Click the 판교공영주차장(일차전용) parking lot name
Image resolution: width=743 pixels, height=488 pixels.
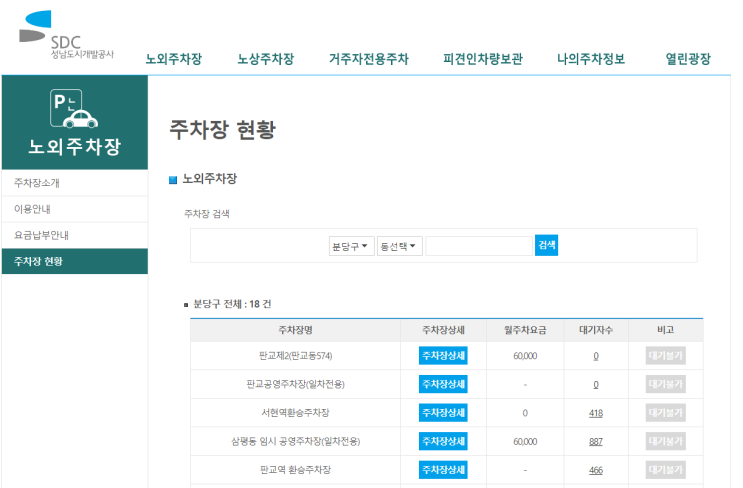[x=295, y=384]
